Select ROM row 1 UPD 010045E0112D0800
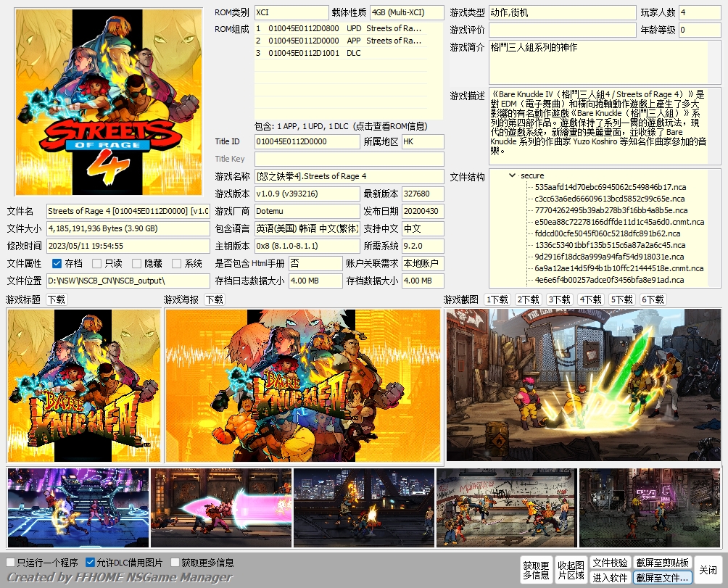728x588 pixels. click(x=341, y=28)
